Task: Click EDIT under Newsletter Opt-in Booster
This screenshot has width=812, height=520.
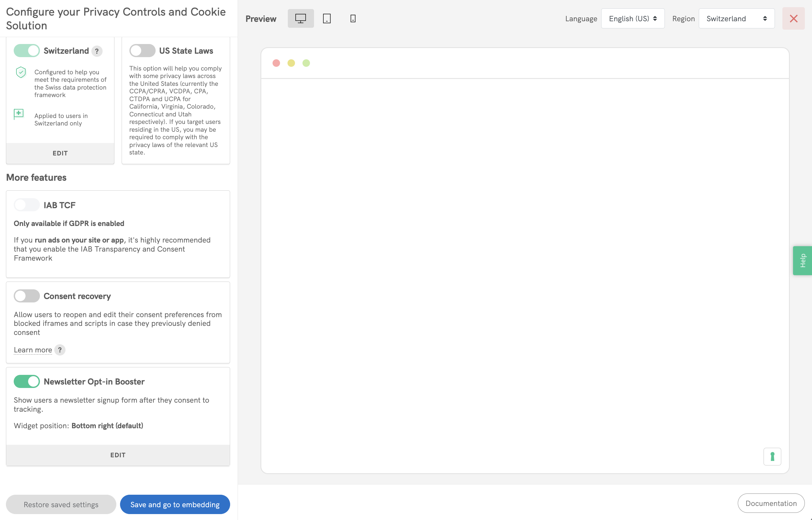Action: click(118, 455)
